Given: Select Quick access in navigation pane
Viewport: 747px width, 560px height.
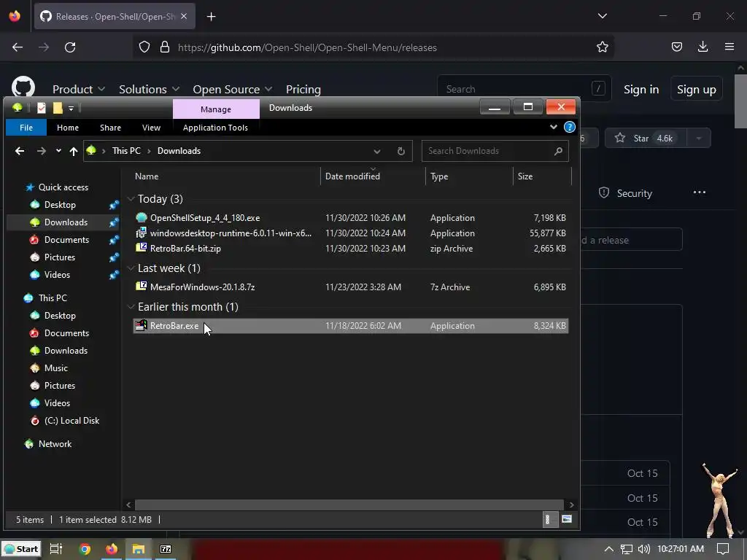Looking at the screenshot, I should (63, 187).
